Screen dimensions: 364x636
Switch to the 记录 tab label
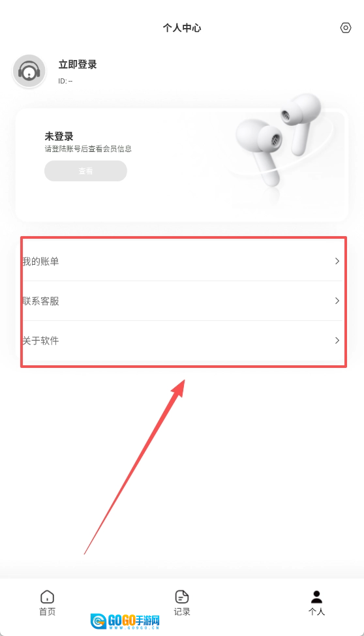click(182, 612)
